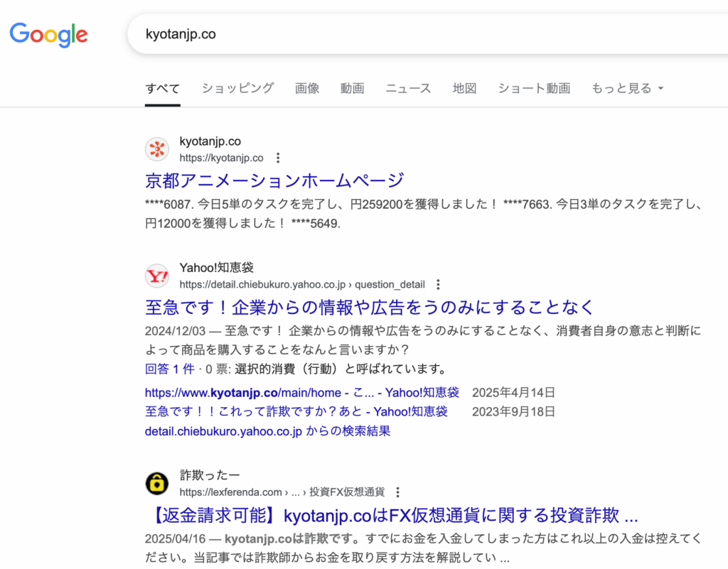Screen dimensions: 728x569
Task: Click the Yahoo!知恵袋 site name
Action: pos(217,268)
